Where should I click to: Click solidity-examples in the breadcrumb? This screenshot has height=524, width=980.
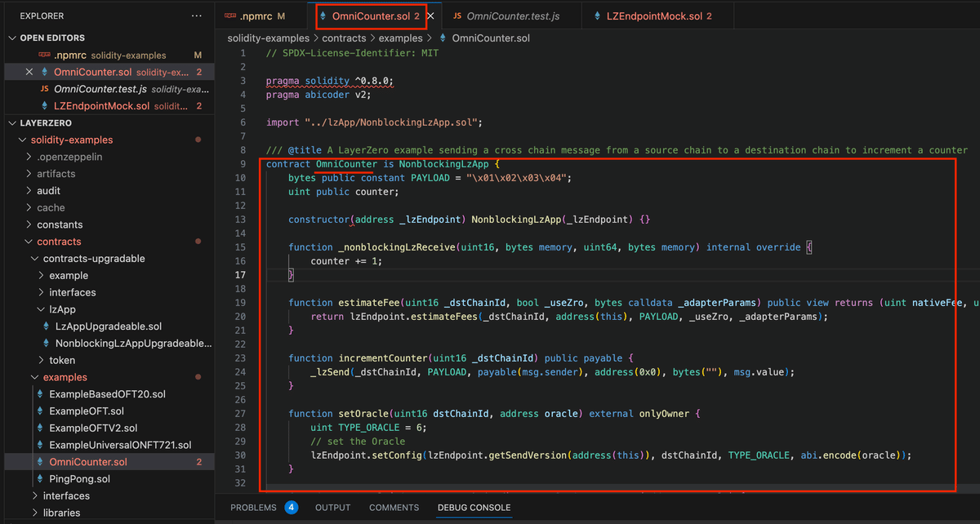click(268, 38)
